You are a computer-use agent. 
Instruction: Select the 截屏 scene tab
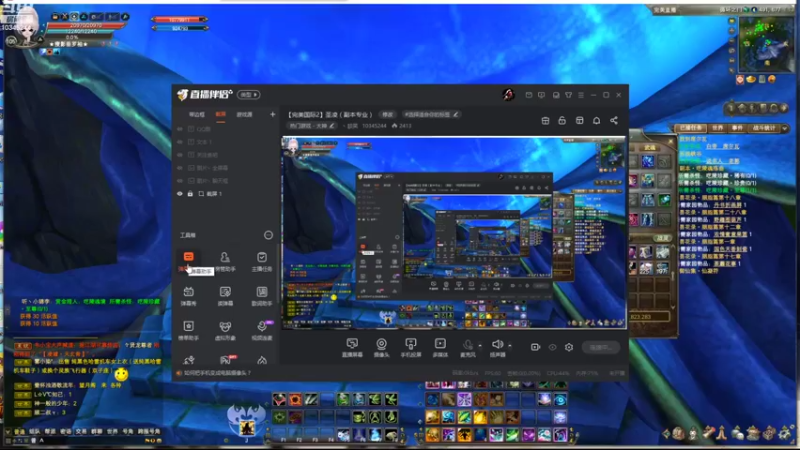[220, 114]
